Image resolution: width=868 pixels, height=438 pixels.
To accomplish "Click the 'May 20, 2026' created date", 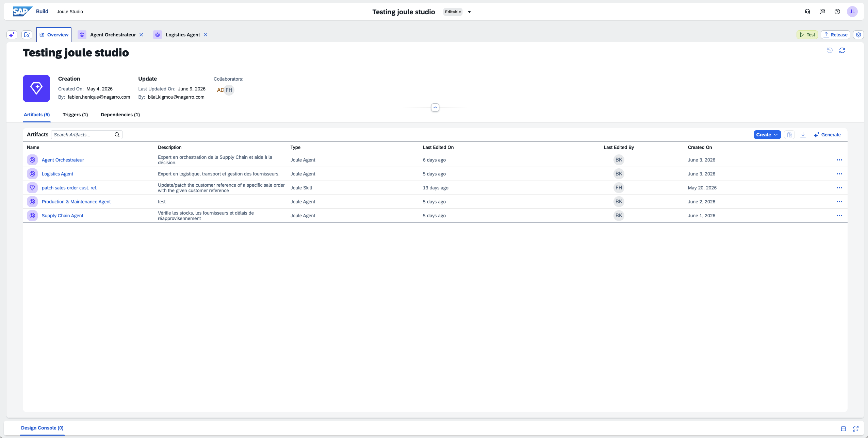I will tap(702, 188).
